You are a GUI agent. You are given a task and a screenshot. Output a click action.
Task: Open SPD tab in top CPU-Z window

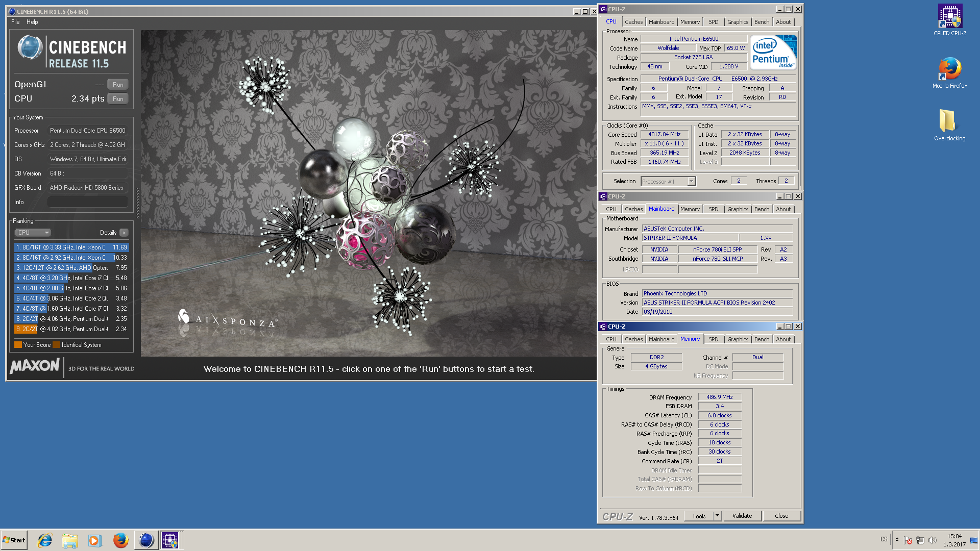tap(713, 22)
